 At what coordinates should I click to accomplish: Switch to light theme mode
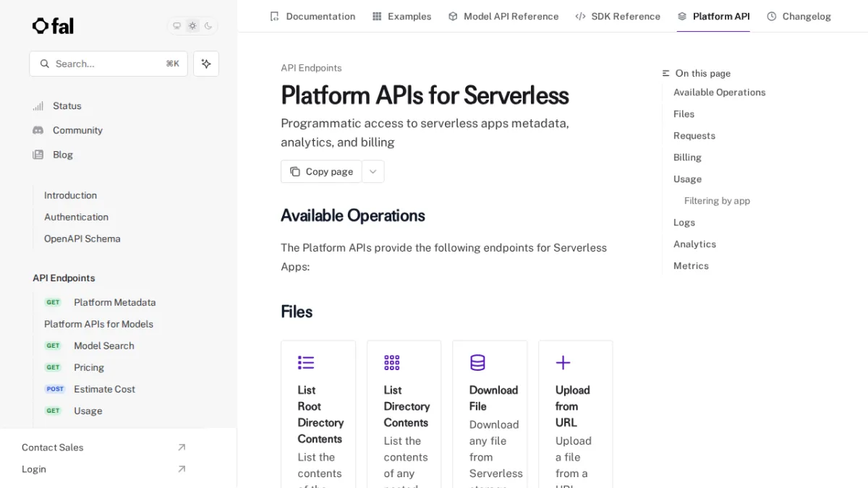click(x=192, y=26)
